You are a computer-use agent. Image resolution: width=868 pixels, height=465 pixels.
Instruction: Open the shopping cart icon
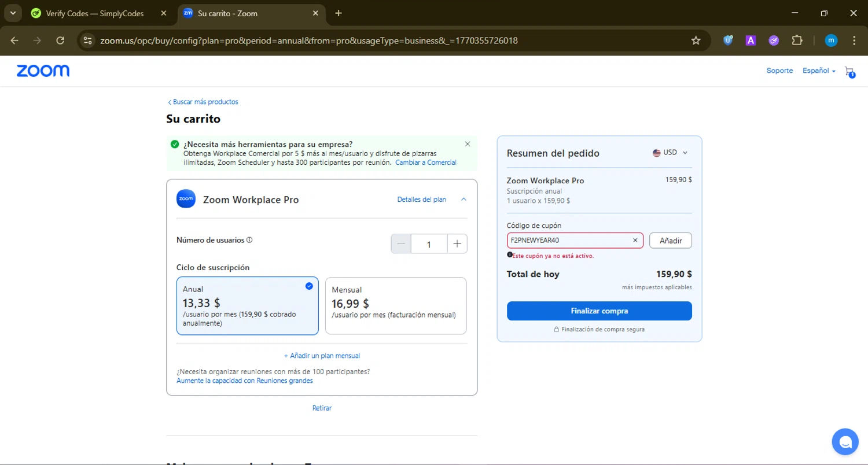tap(849, 72)
